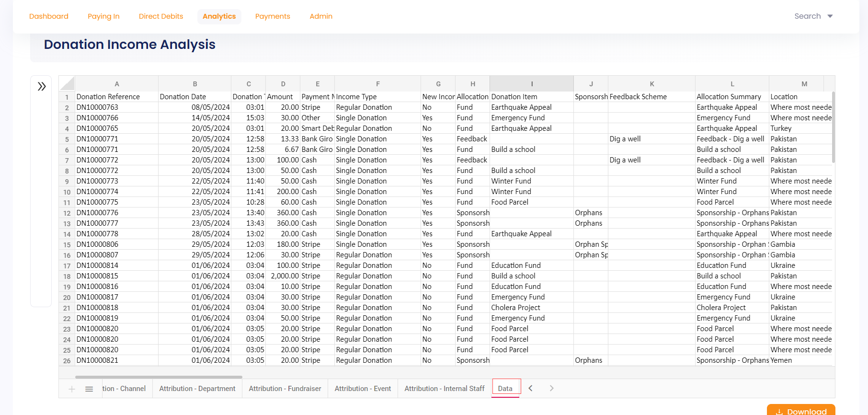Select the 6.67 amount cell
The width and height of the screenshot is (868, 415).
tap(283, 150)
